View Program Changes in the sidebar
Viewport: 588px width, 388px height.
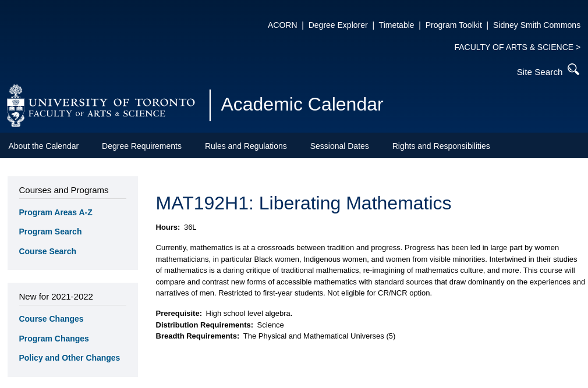point(54,339)
